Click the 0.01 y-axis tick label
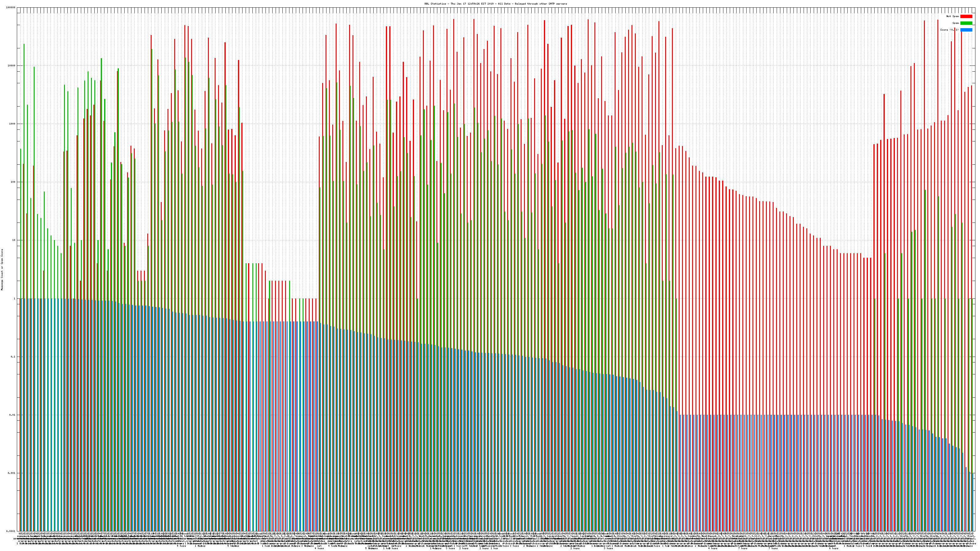 click(x=13, y=415)
